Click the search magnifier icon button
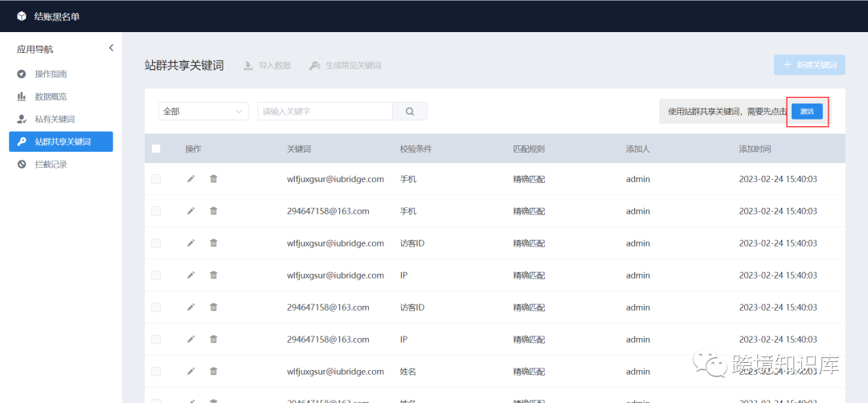Screen dimensions: 868x403 [410, 112]
